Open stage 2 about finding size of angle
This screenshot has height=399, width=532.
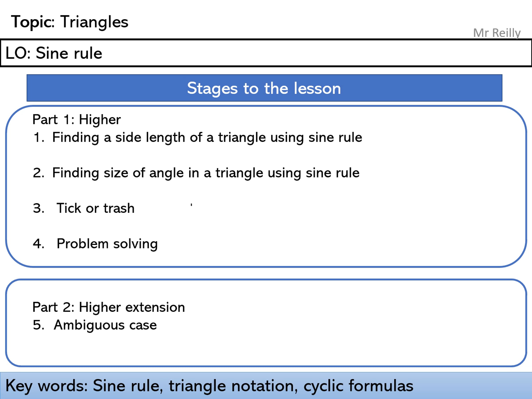196,173
